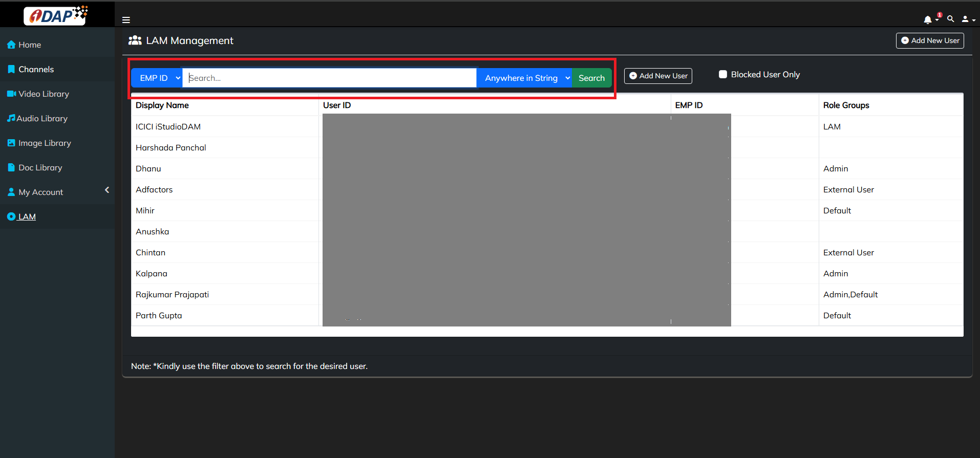Click the Doc Library file icon

pos(11,167)
